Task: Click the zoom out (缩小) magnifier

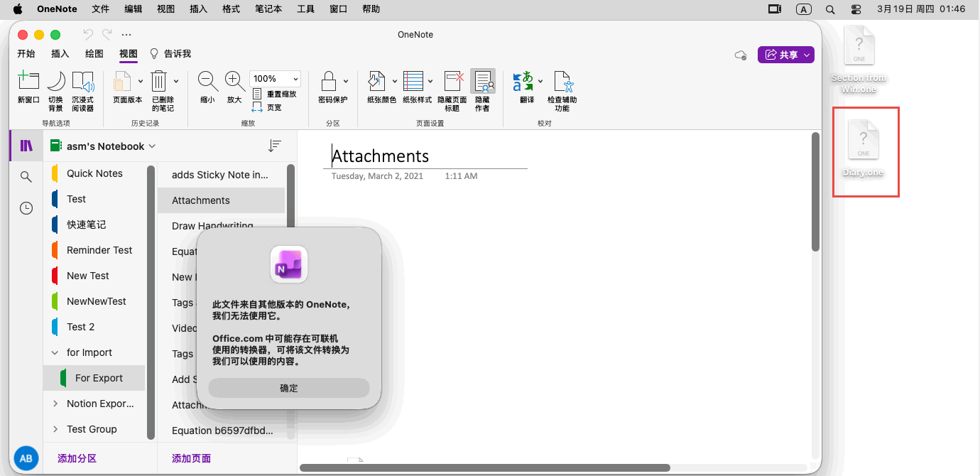Action: coord(207,82)
